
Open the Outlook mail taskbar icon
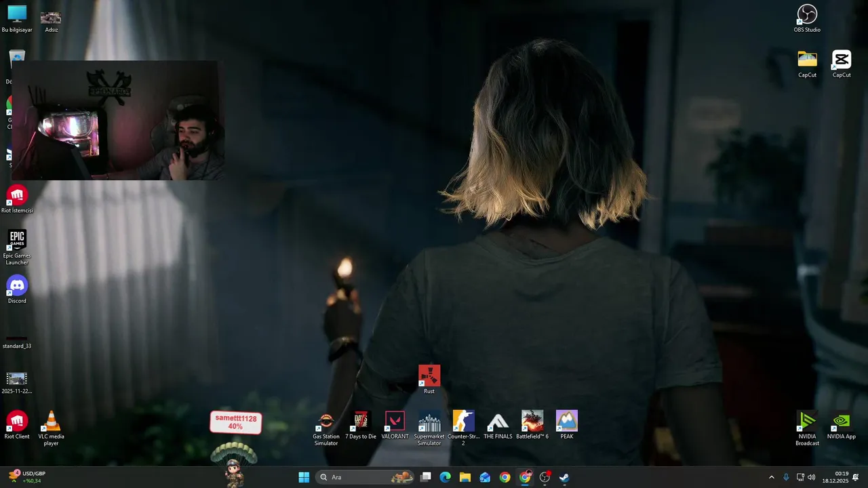(x=485, y=477)
